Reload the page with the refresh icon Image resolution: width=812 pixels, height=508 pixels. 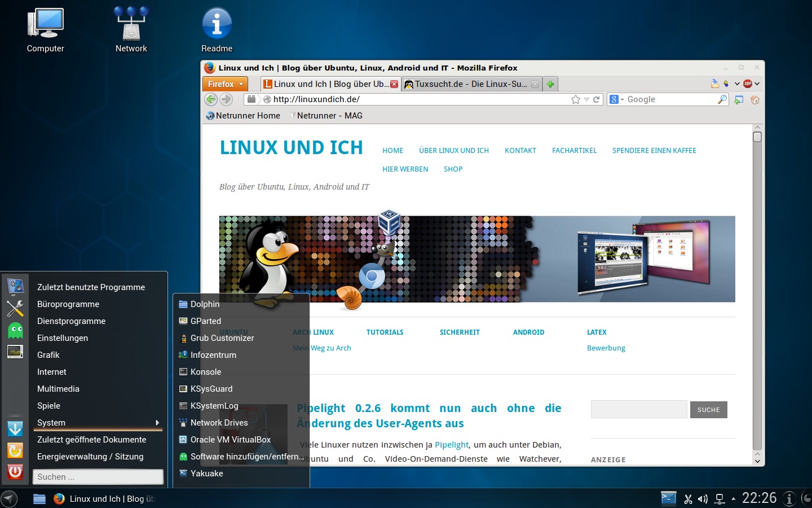point(596,99)
